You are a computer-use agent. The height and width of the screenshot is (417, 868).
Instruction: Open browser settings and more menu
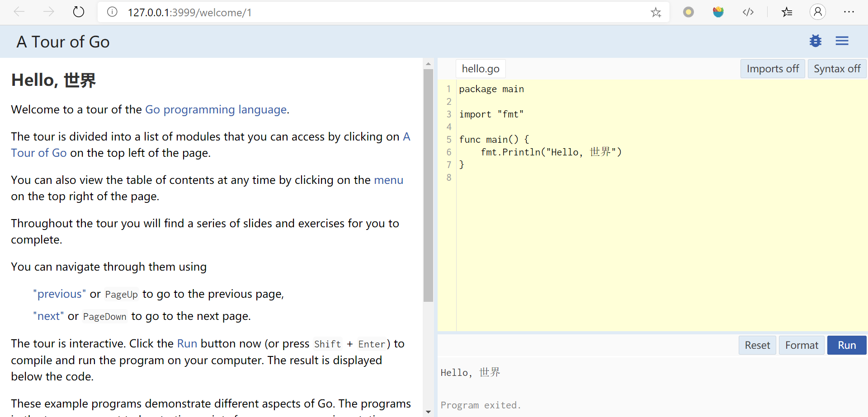coord(849,12)
